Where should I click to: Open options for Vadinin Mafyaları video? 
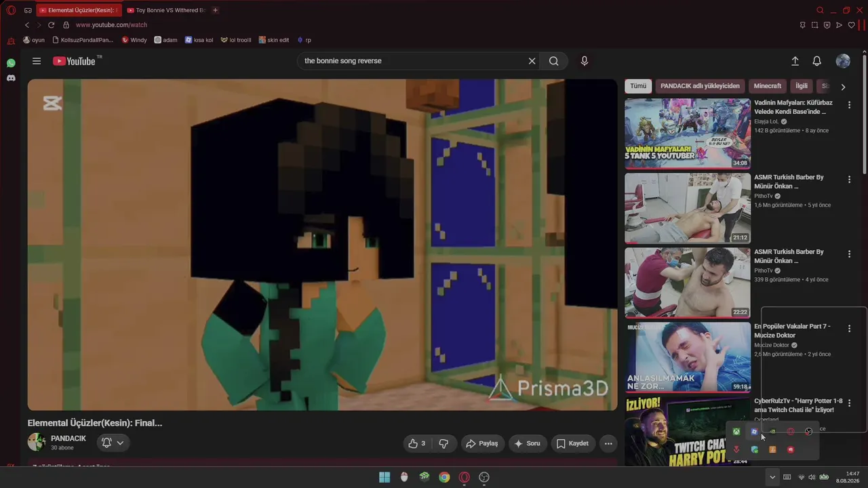tap(849, 105)
